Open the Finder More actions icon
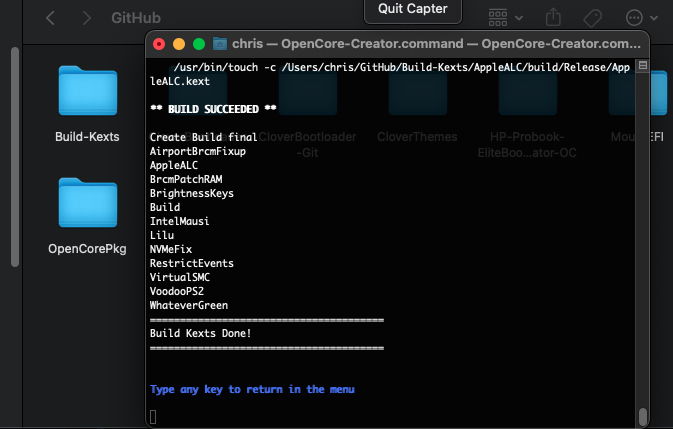Screen dimensions: 673x429 point(634,18)
